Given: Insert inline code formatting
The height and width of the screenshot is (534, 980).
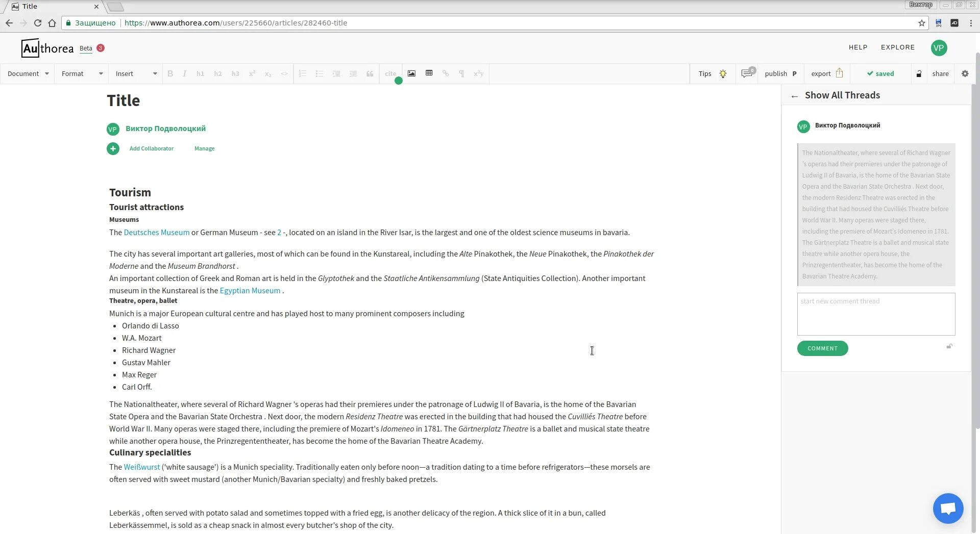Looking at the screenshot, I should pyautogui.click(x=284, y=73).
